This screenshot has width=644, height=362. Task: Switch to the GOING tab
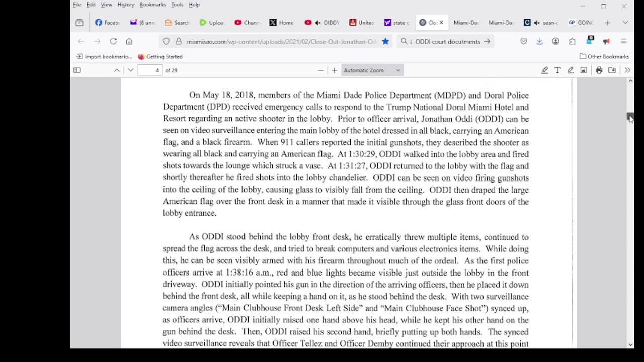tap(581, 23)
